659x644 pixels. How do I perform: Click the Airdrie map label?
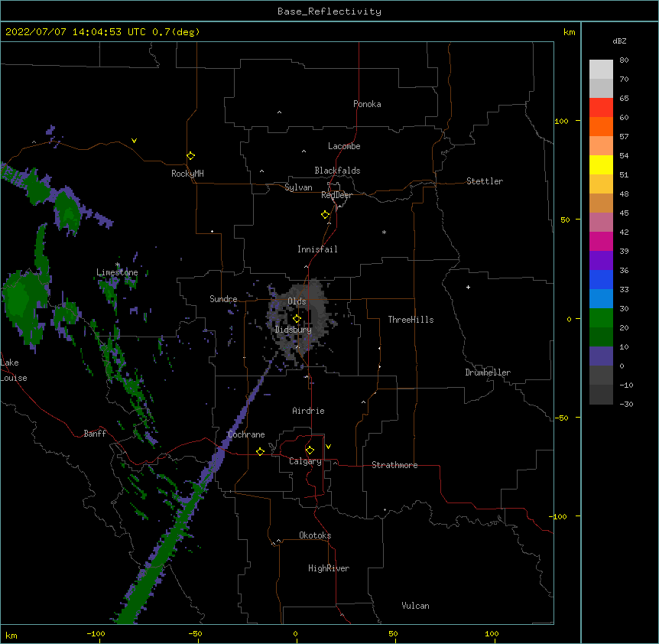click(309, 411)
